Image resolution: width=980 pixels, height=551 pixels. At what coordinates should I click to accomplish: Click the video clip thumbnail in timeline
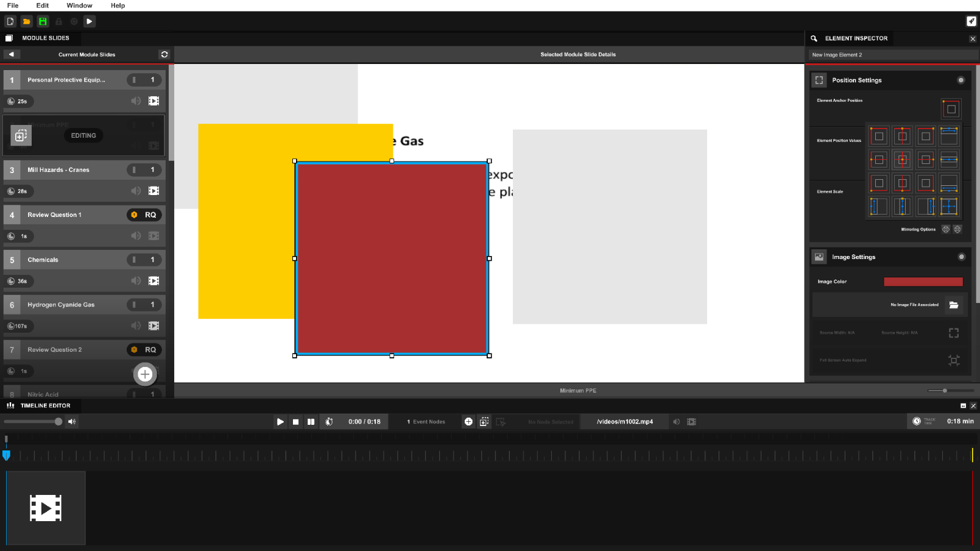46,508
